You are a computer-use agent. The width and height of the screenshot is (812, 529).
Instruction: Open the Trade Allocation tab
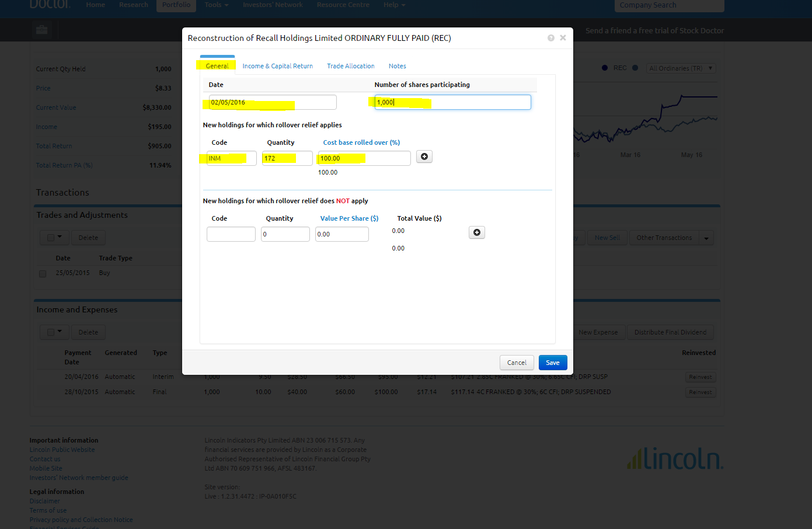(x=351, y=66)
